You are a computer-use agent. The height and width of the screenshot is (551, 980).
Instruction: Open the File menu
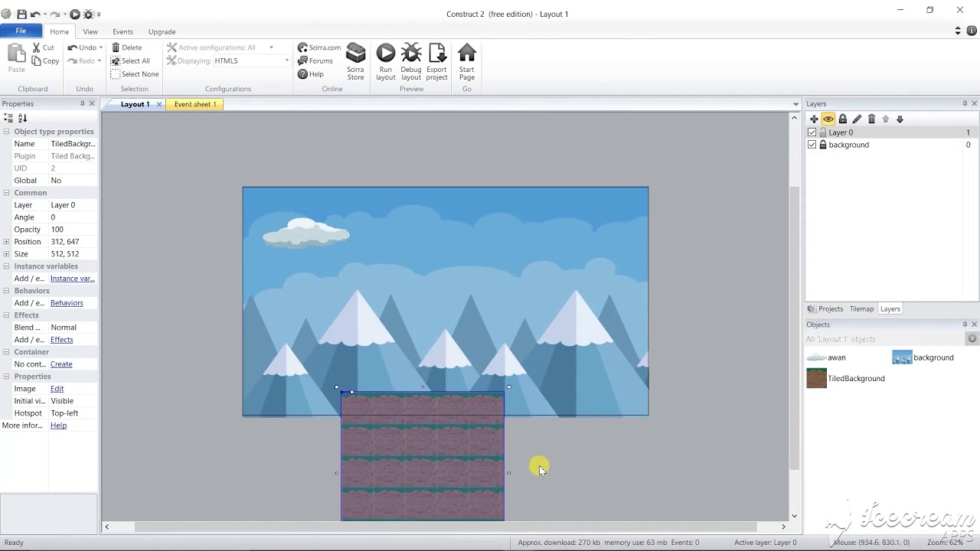coord(21,31)
